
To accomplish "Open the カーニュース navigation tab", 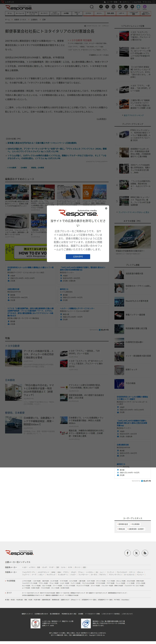I will tap(20, 13).
